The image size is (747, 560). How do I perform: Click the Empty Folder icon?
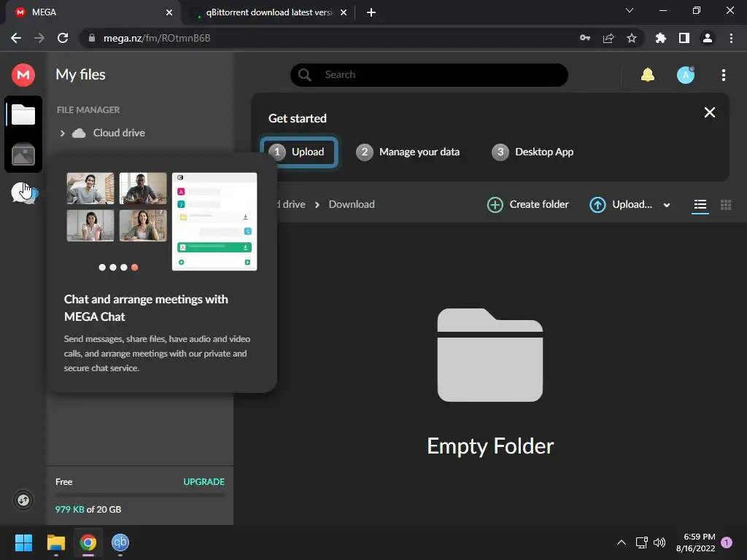pos(489,355)
